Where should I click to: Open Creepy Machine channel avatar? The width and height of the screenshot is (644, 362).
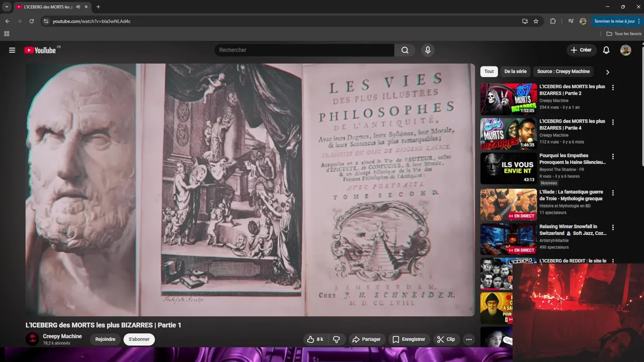(32, 339)
